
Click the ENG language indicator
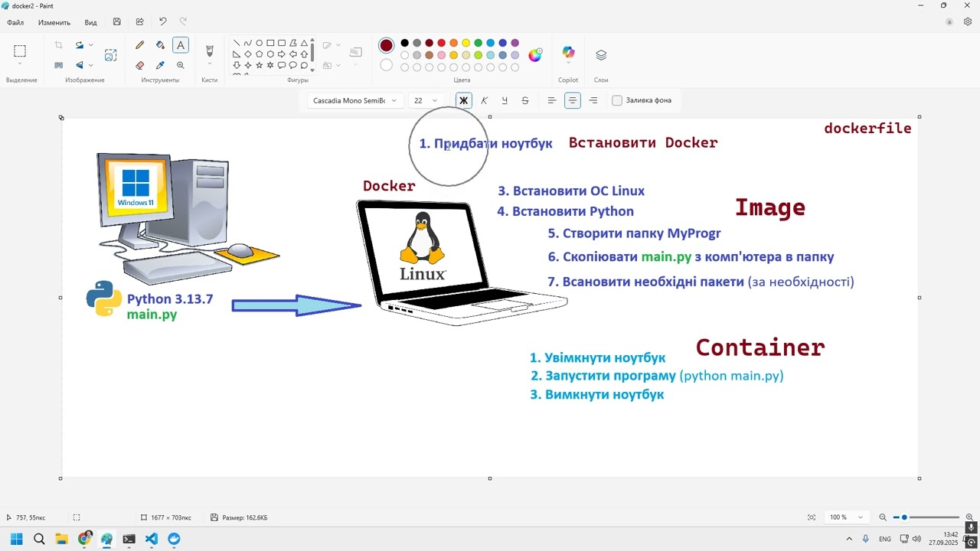pos(885,539)
